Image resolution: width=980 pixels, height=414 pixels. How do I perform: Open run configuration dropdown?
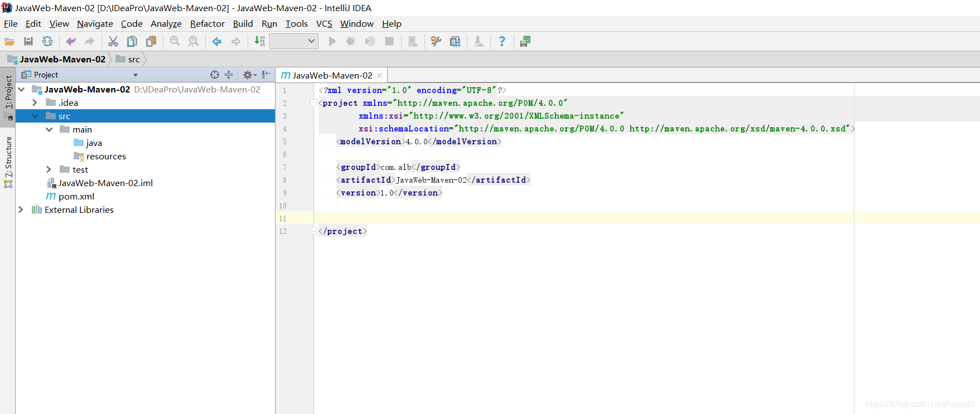pos(294,41)
